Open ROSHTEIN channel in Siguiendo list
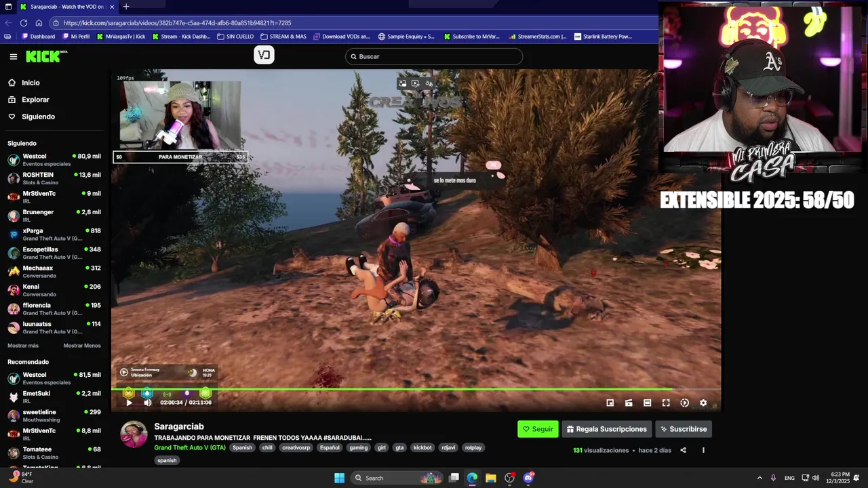Image resolution: width=868 pixels, height=488 pixels. 54,178
